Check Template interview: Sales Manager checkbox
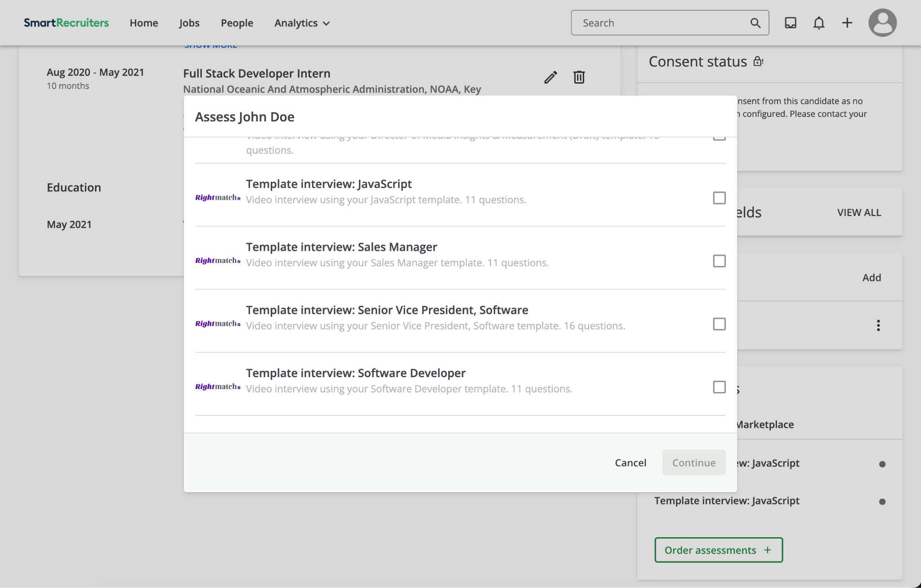This screenshot has height=588, width=921. [x=719, y=261]
